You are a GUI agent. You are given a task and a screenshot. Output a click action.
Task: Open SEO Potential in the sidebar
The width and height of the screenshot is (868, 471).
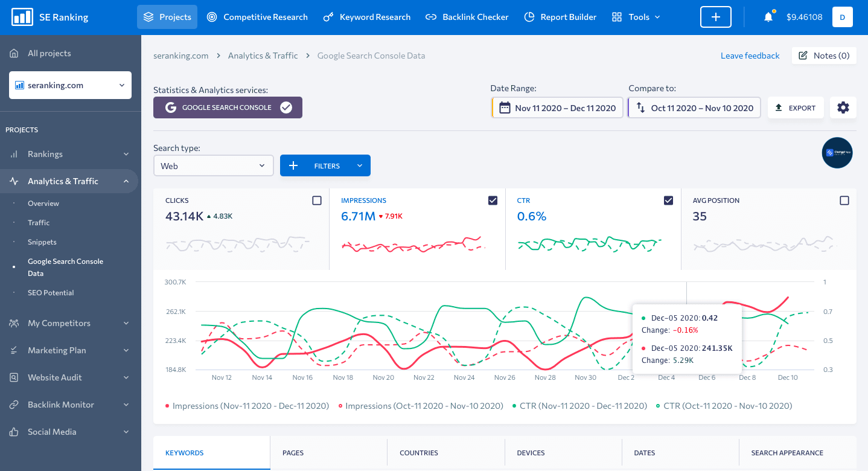click(x=51, y=293)
